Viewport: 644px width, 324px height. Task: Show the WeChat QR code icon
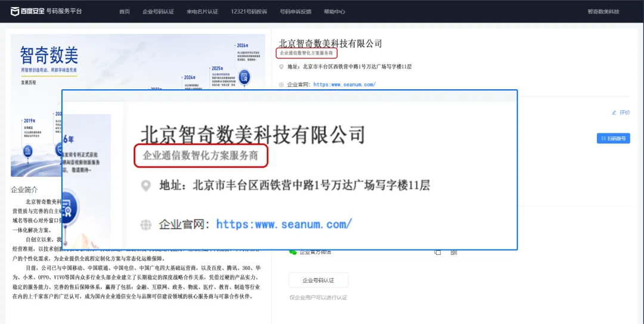pos(453,252)
